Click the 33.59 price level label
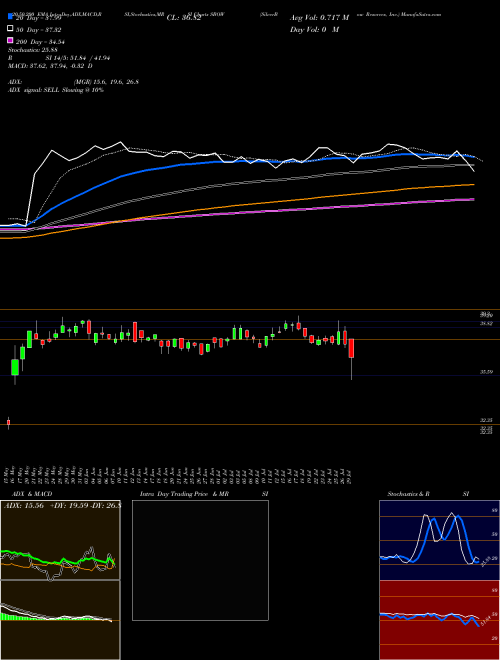 click(486, 372)
